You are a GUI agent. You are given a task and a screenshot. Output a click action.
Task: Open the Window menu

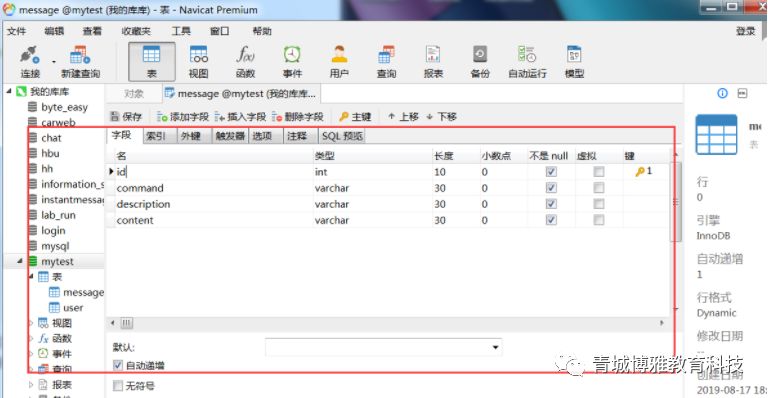pyautogui.click(x=219, y=31)
